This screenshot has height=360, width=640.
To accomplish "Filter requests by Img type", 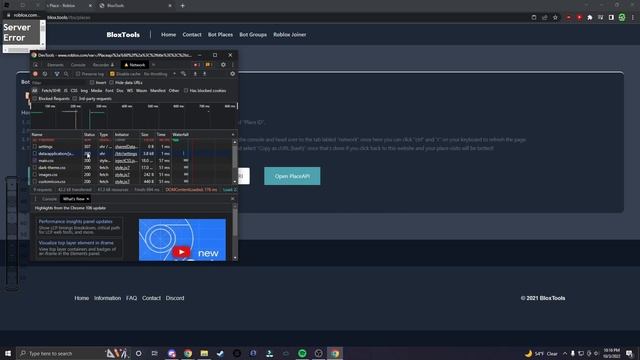I will [x=84, y=90].
